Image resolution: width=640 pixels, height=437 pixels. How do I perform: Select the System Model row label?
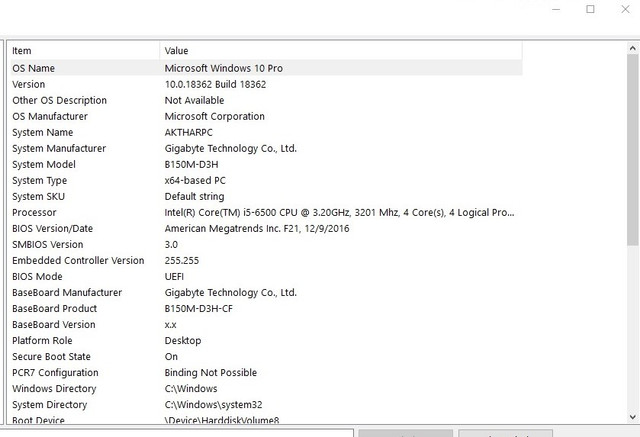tap(44, 164)
